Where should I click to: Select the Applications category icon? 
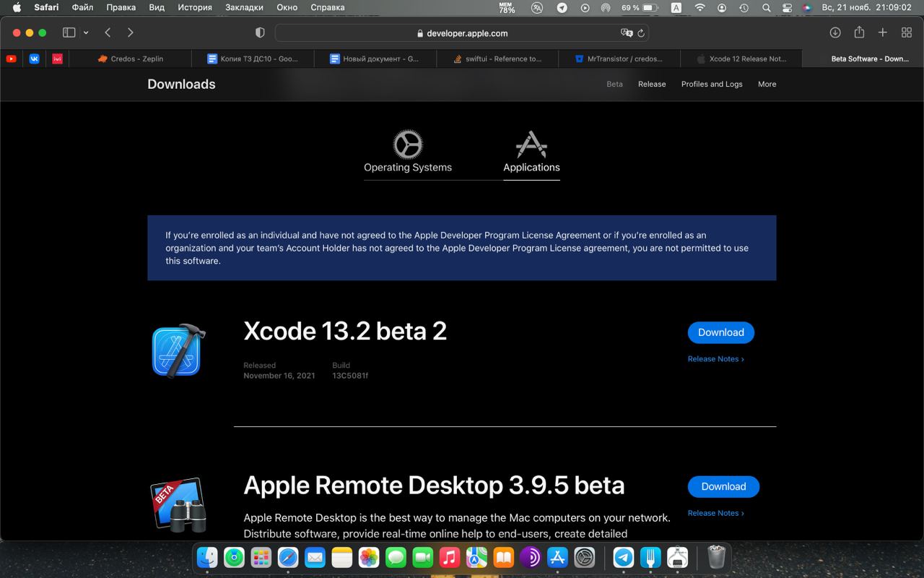point(531,144)
